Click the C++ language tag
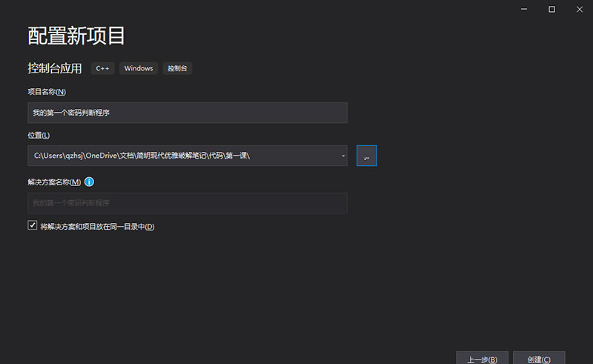Viewport: 593px width, 364px height. [103, 68]
